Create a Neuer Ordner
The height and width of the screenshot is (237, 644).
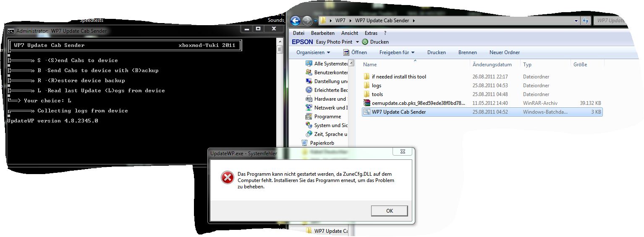(505, 52)
